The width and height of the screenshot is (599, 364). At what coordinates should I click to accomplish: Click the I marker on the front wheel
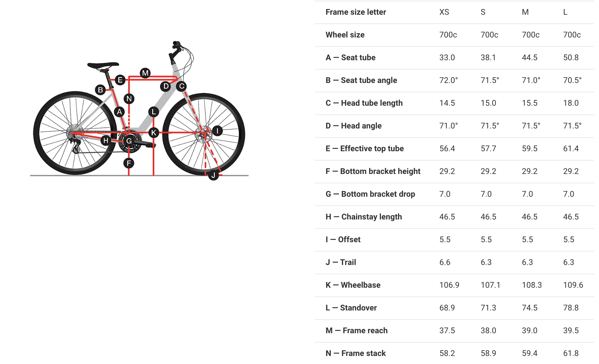217,131
